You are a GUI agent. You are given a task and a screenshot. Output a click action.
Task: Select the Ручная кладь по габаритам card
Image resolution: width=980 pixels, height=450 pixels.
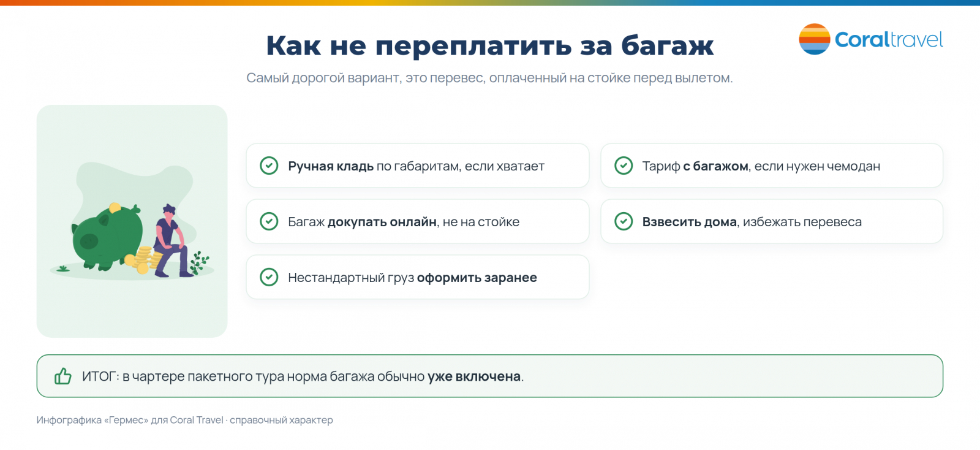(x=418, y=166)
